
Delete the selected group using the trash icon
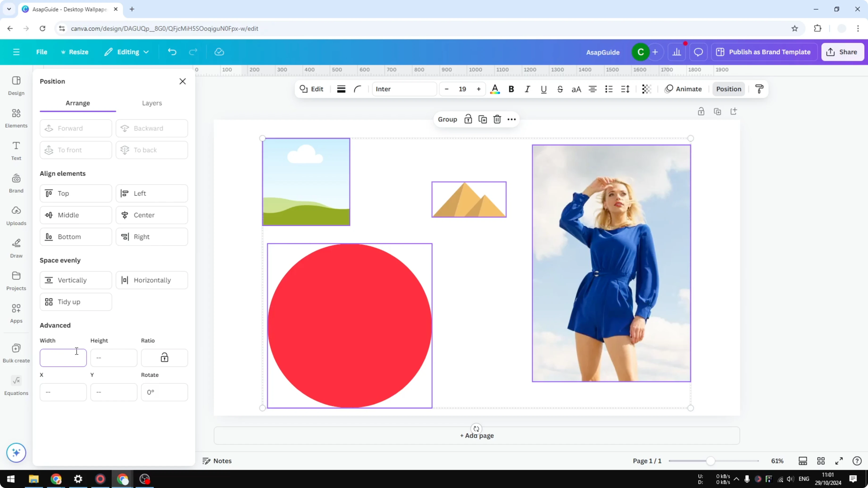point(497,119)
